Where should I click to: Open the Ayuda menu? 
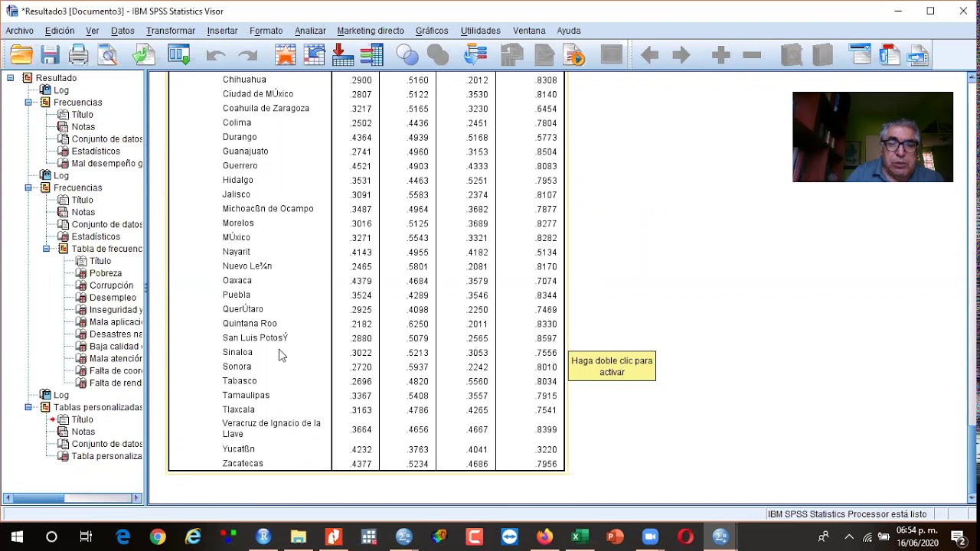pos(569,31)
